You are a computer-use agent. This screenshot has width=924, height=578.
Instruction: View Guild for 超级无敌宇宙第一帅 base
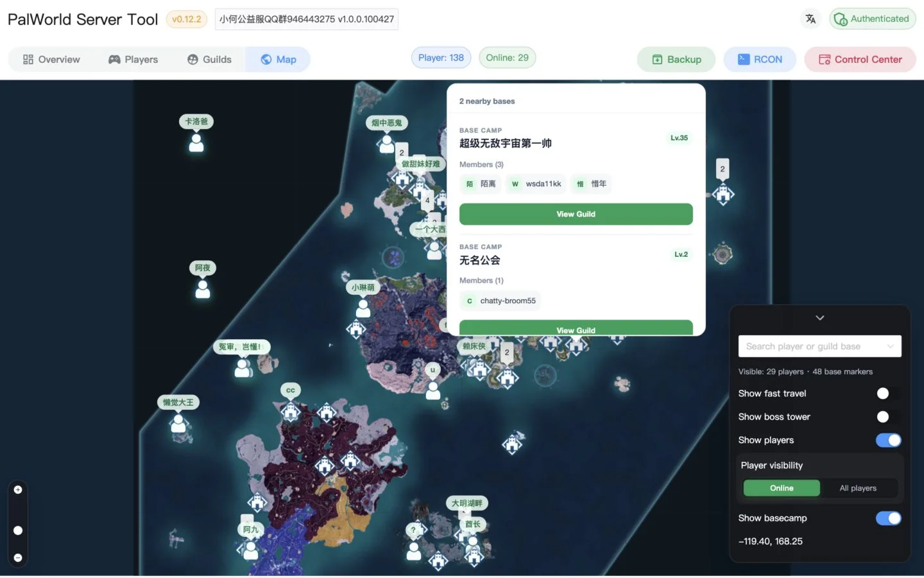click(x=576, y=215)
